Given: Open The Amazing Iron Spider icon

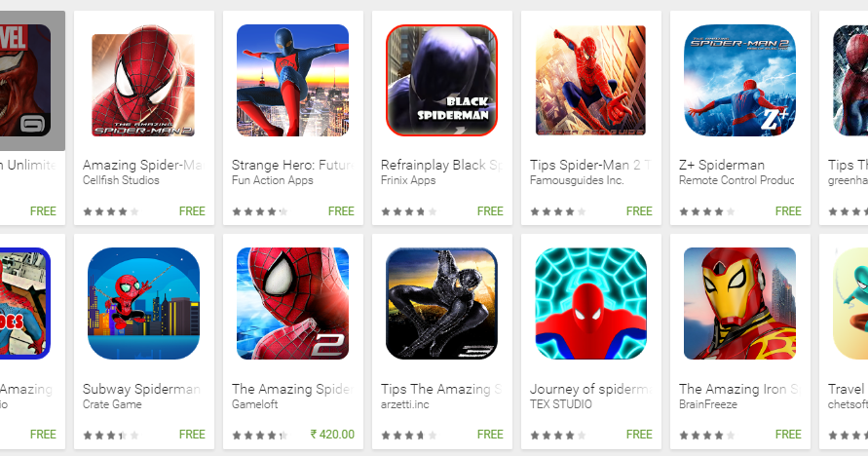Looking at the screenshot, I should (x=739, y=303).
